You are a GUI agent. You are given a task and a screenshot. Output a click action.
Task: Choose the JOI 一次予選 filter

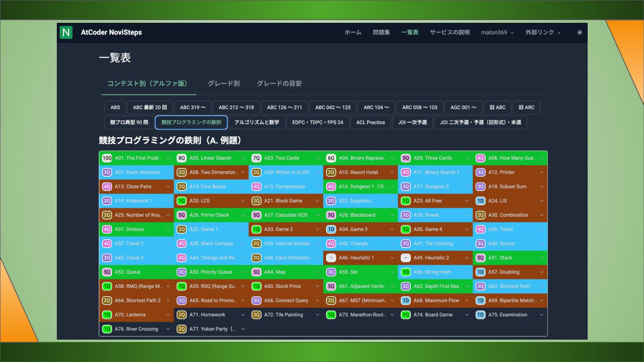point(412,122)
